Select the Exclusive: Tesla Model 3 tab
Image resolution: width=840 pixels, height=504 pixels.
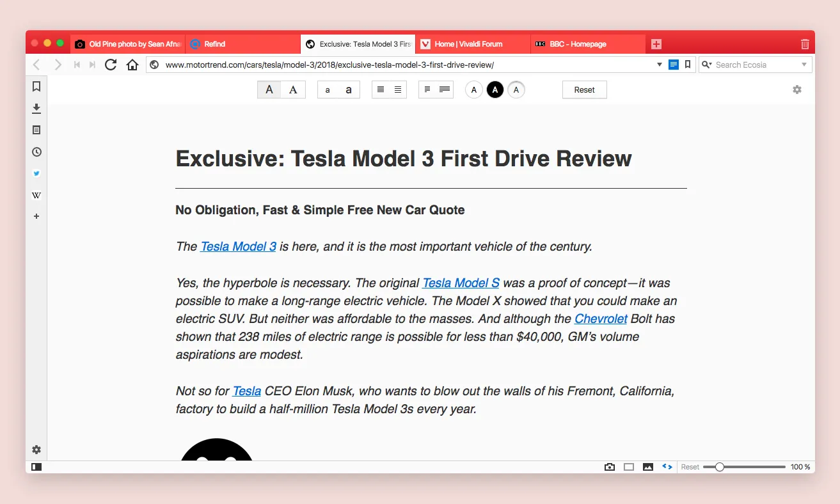358,44
